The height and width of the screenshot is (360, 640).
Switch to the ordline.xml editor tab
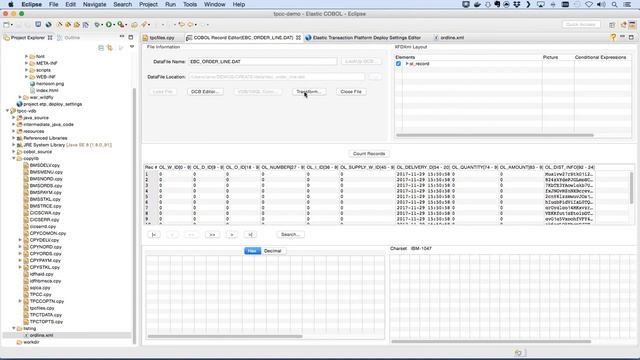point(452,38)
